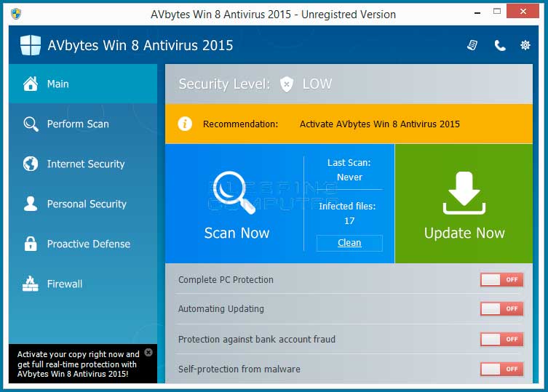Open the license document icon in header
The width and height of the screenshot is (548, 392).
tap(472, 45)
